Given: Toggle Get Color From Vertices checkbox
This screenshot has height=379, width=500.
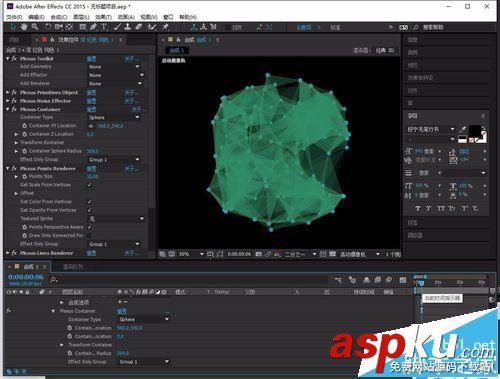Looking at the screenshot, I should pos(89,202).
